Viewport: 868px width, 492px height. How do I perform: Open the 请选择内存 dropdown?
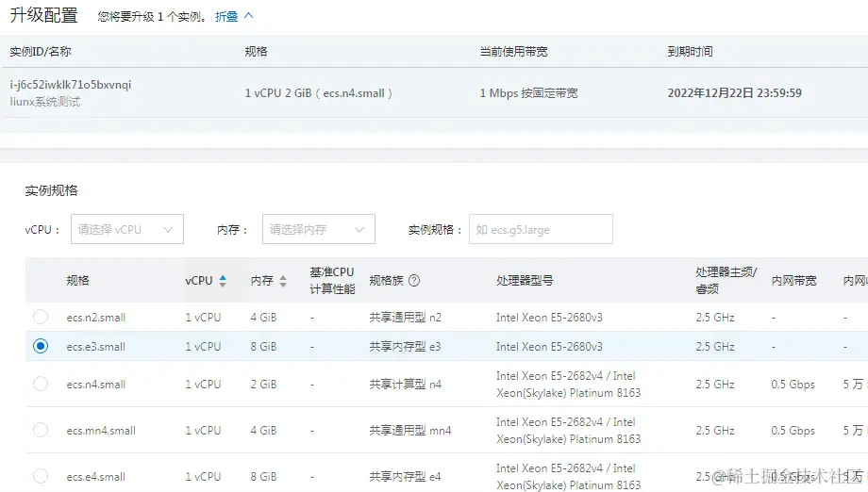pos(319,229)
